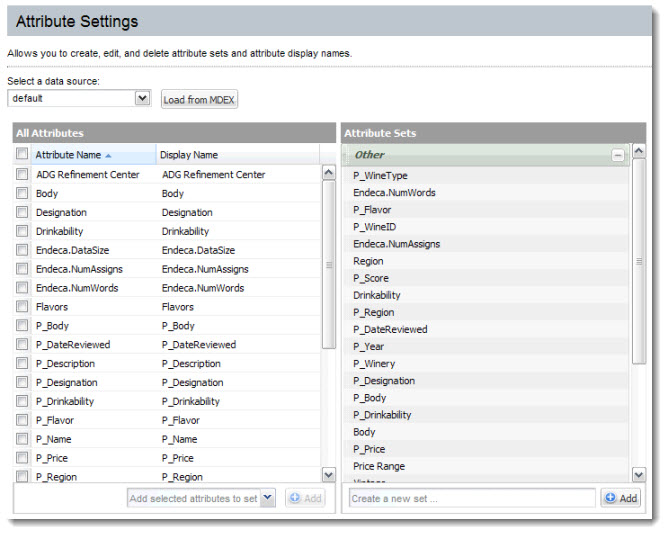Image resolution: width=667 pixels, height=534 pixels.
Task: Select P_WineType in Attribute Sets
Action: (380, 176)
